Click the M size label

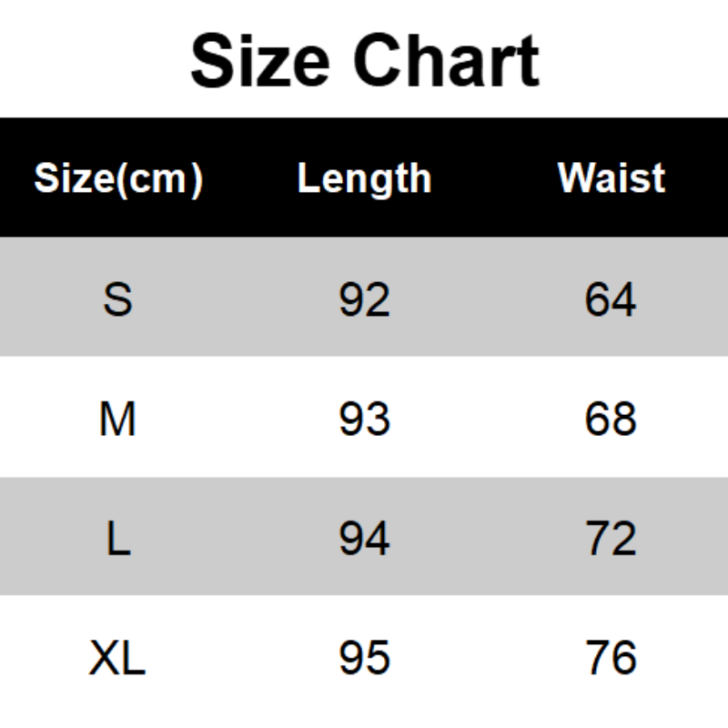coord(117,419)
